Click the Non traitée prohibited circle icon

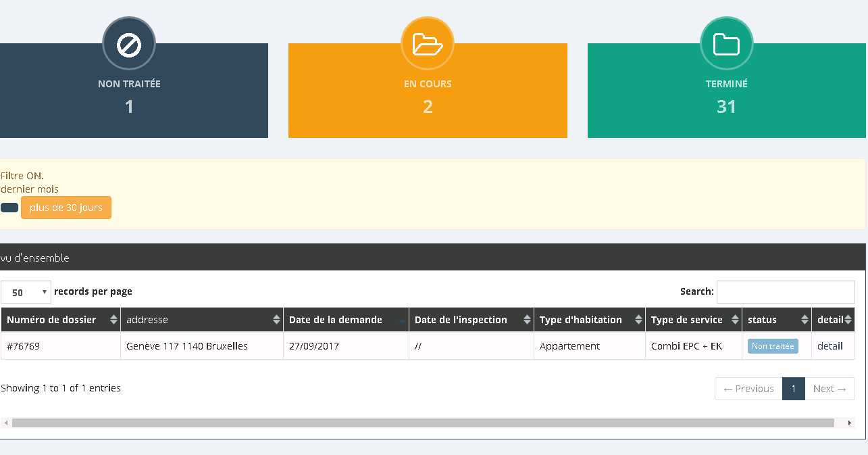128,45
